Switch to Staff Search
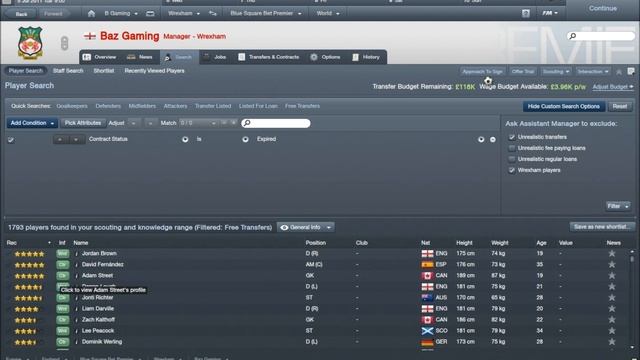The width and height of the screenshot is (640, 360). 68,71
